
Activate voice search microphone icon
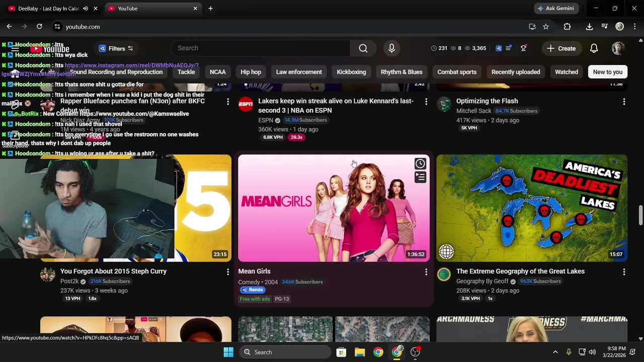[391, 48]
